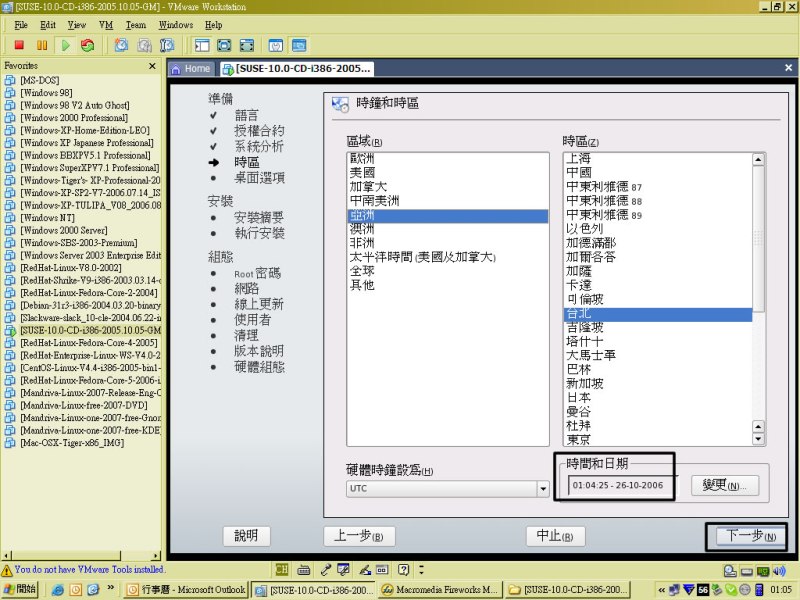The image size is (800, 600).
Task: Switch to Macromedia Fireworks taskbar button
Action: tap(440, 590)
